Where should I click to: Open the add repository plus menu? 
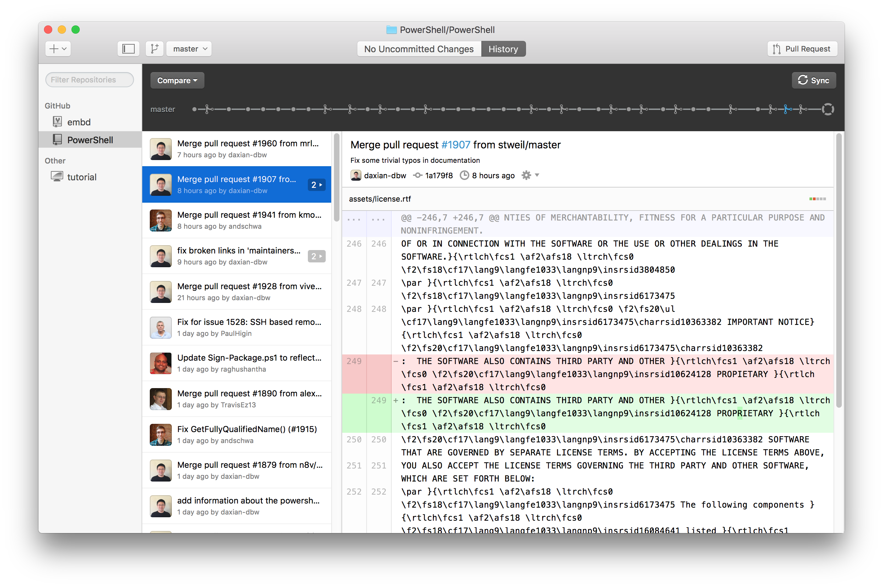coord(58,49)
